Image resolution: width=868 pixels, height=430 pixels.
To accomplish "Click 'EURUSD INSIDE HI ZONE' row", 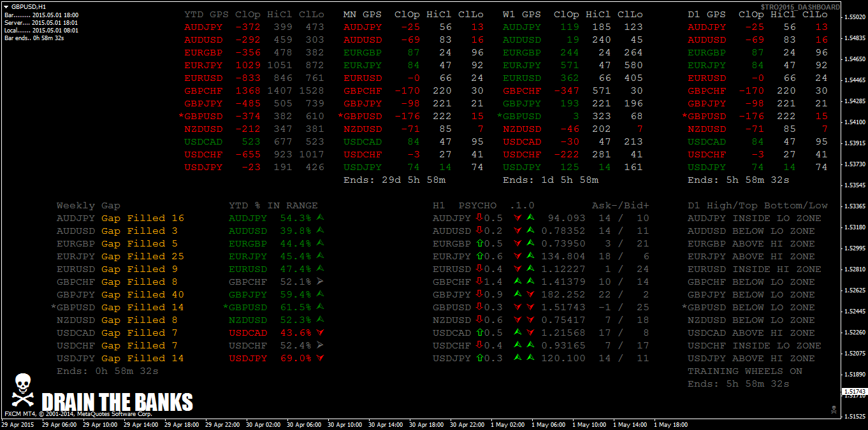I will (x=755, y=269).
